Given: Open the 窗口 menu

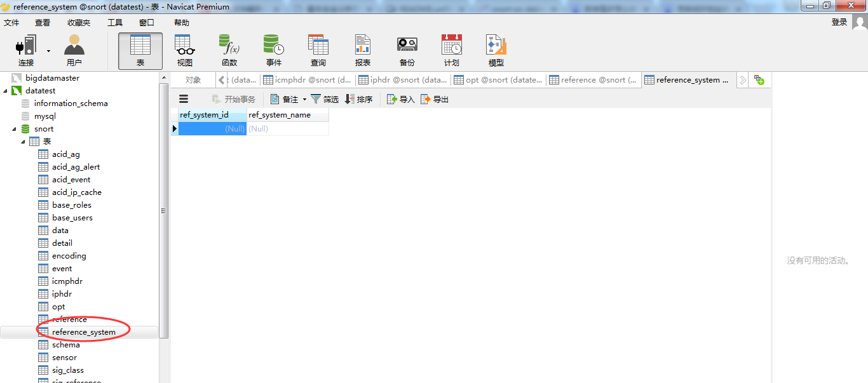Looking at the screenshot, I should coord(147,22).
